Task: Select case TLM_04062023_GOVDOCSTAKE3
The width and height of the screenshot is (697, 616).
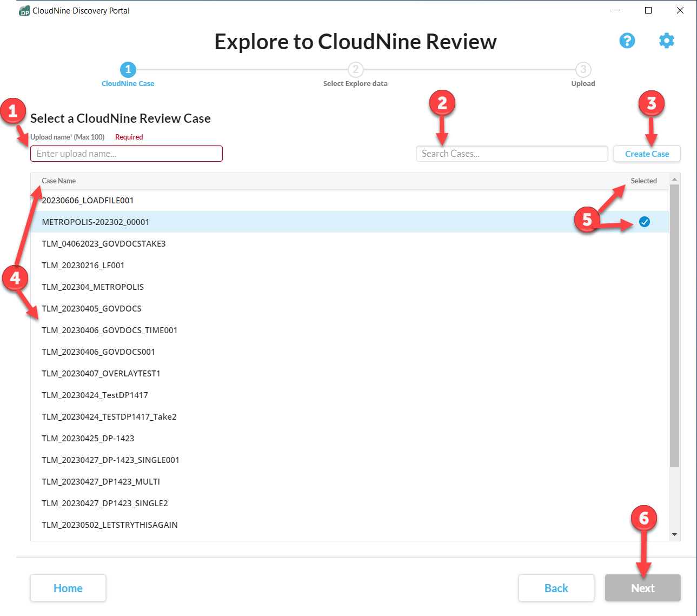Action: [x=350, y=243]
